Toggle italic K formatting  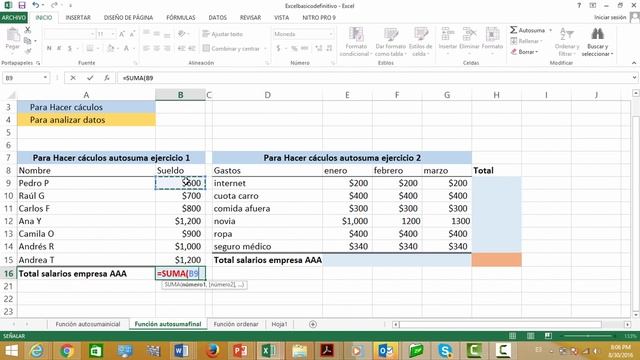[x=59, y=49]
